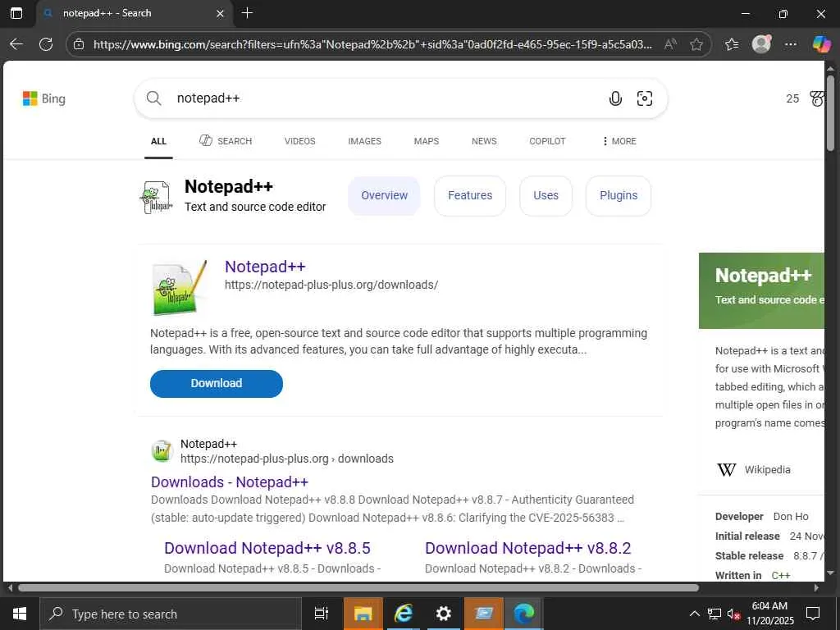The height and width of the screenshot is (630, 840).
Task: Click the Edge icon on taskbar
Action: [523, 614]
